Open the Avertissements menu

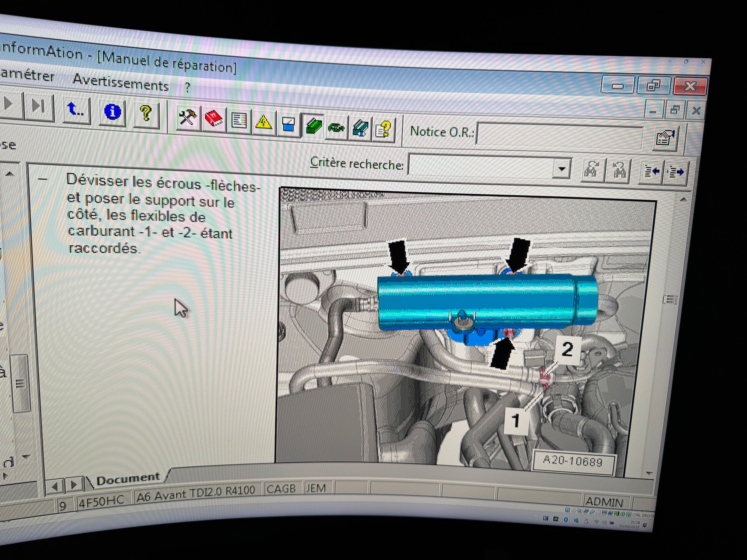121,83
